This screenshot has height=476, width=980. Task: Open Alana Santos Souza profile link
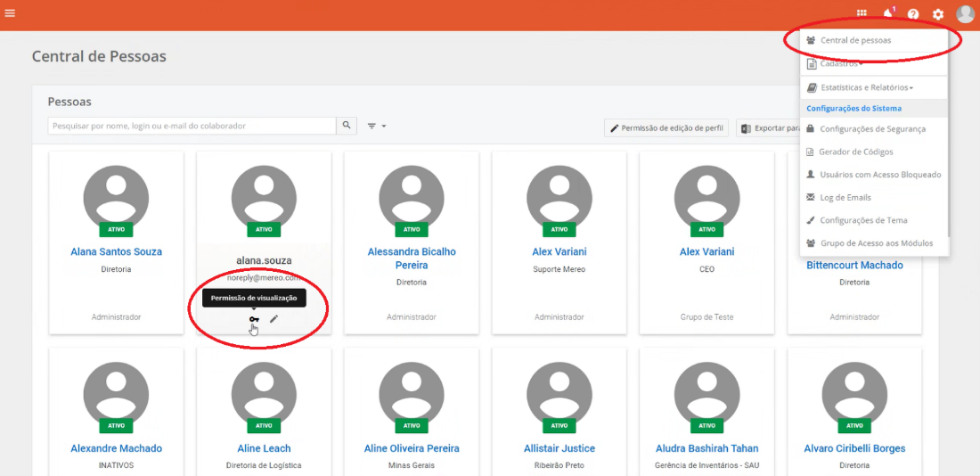[117, 252]
